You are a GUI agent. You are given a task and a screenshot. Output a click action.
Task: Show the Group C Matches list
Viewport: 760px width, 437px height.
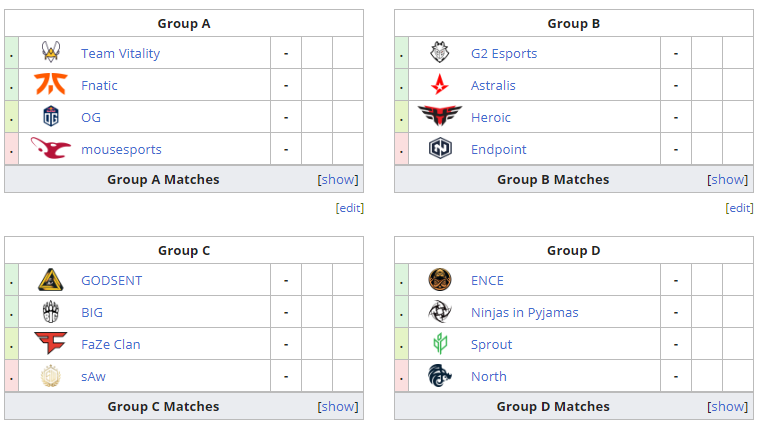coord(338,407)
